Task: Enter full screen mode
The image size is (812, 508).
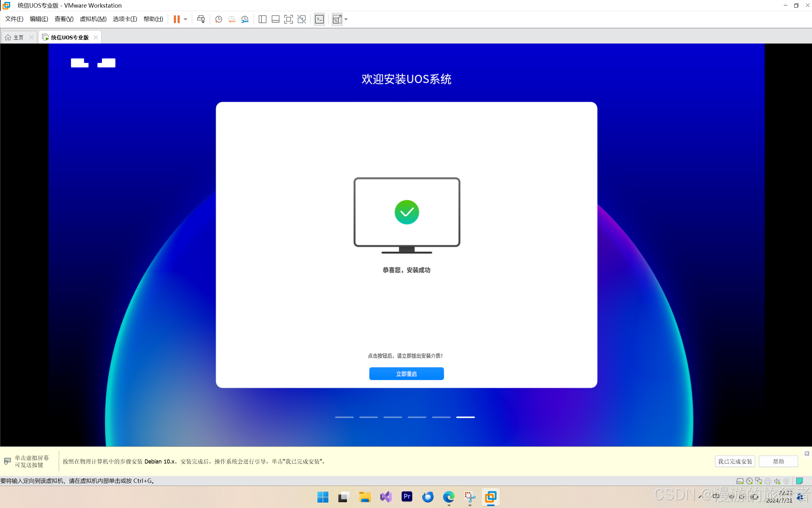Action: click(x=288, y=19)
